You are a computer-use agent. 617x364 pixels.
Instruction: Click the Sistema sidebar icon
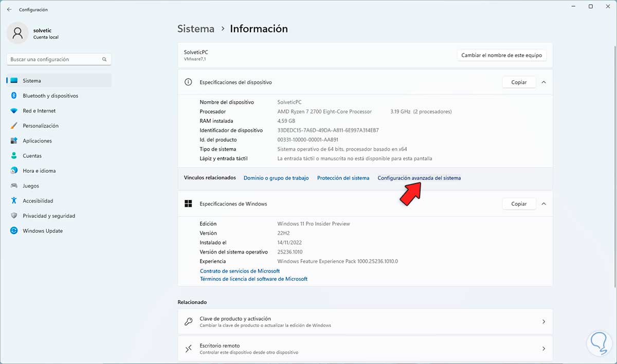(14, 81)
